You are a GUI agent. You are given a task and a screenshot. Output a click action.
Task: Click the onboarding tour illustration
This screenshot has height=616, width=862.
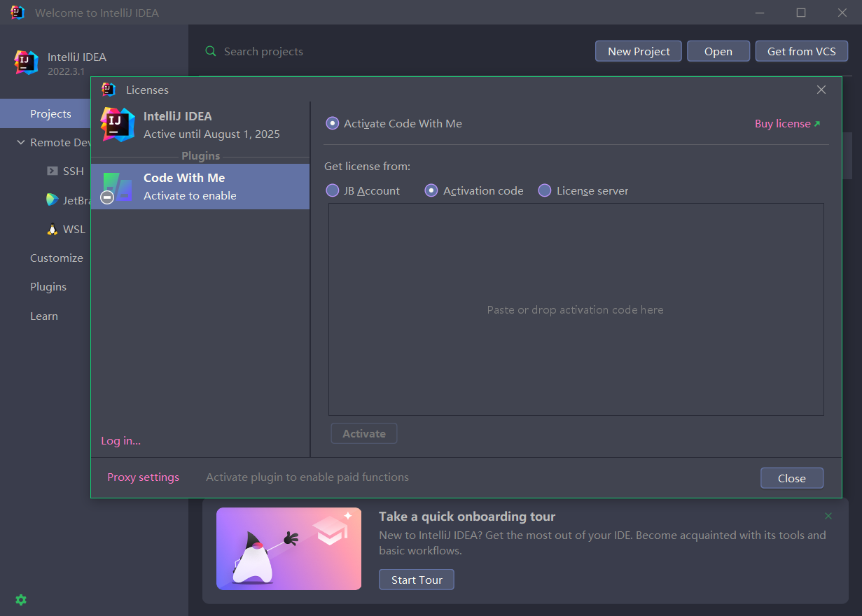[289, 549]
